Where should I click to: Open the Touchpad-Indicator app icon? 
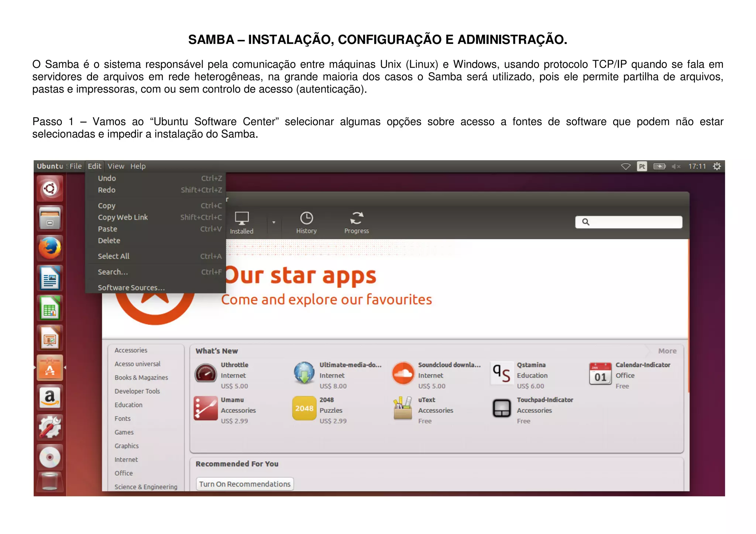coord(502,409)
